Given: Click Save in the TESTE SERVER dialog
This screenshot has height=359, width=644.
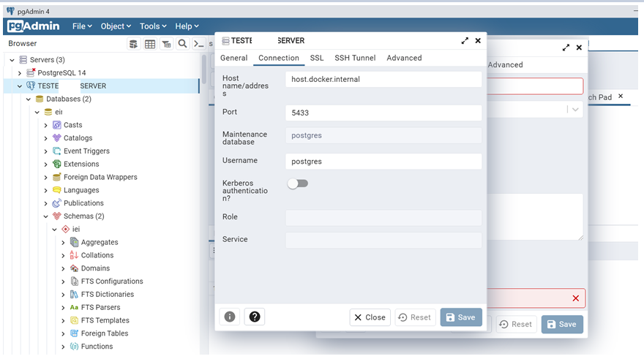Looking at the screenshot, I should tap(461, 317).
